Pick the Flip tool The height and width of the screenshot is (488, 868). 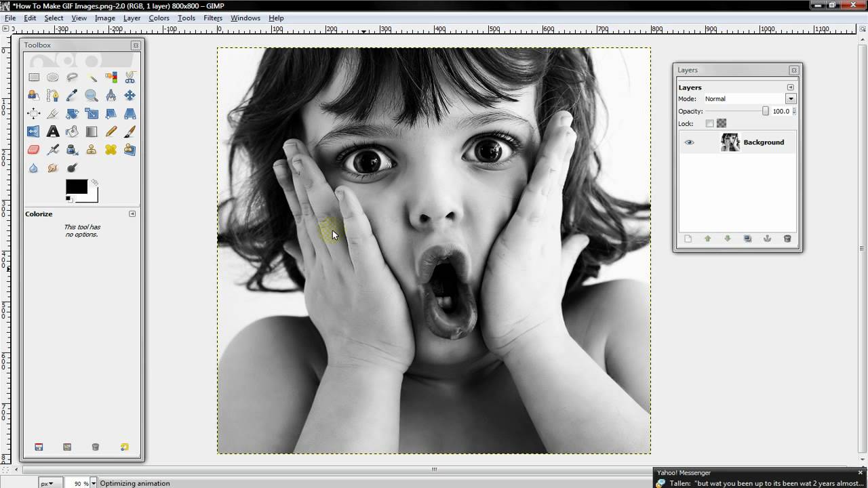point(33,131)
